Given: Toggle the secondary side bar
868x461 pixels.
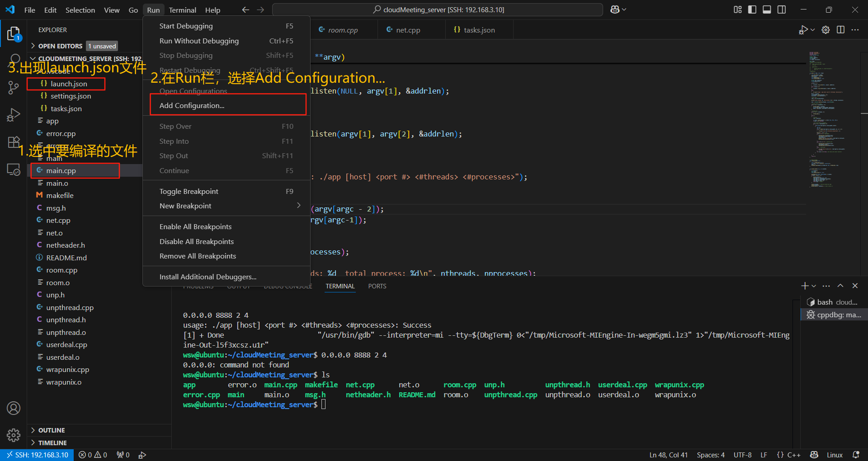Looking at the screenshot, I should [x=781, y=9].
